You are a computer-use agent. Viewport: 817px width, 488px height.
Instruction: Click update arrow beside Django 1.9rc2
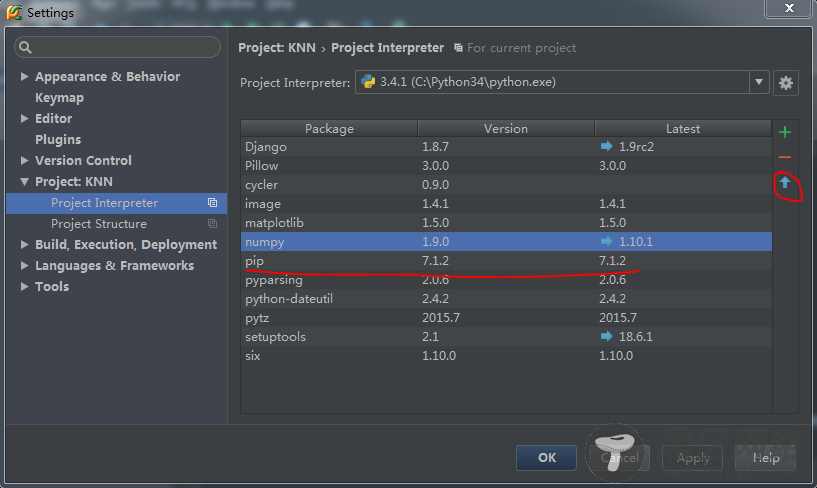(x=606, y=146)
